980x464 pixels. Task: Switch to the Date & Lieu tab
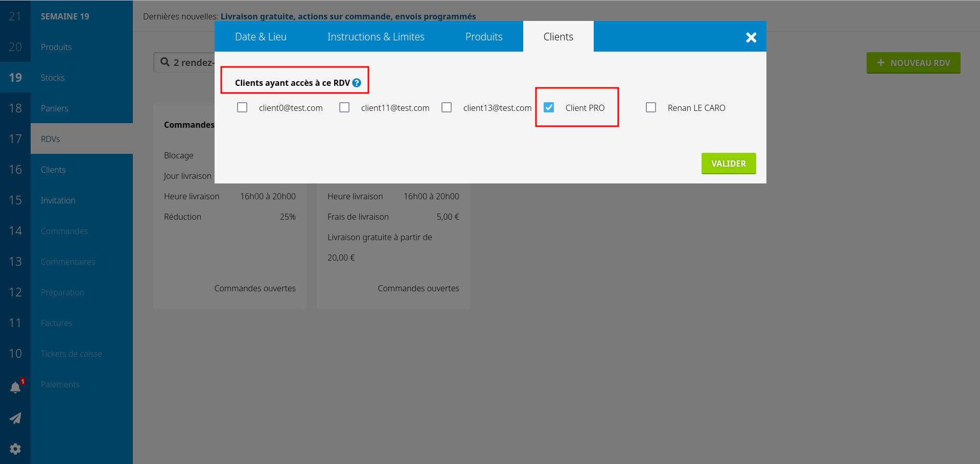261,37
